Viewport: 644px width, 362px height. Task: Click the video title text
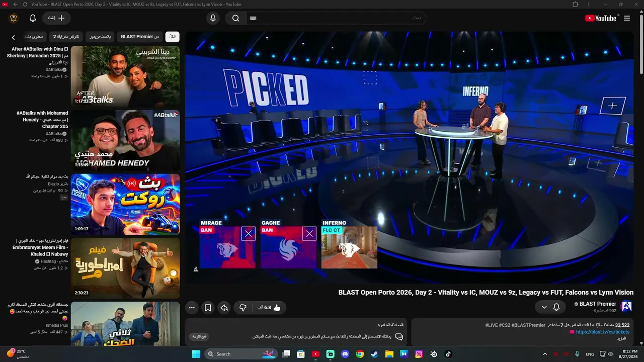(x=486, y=292)
